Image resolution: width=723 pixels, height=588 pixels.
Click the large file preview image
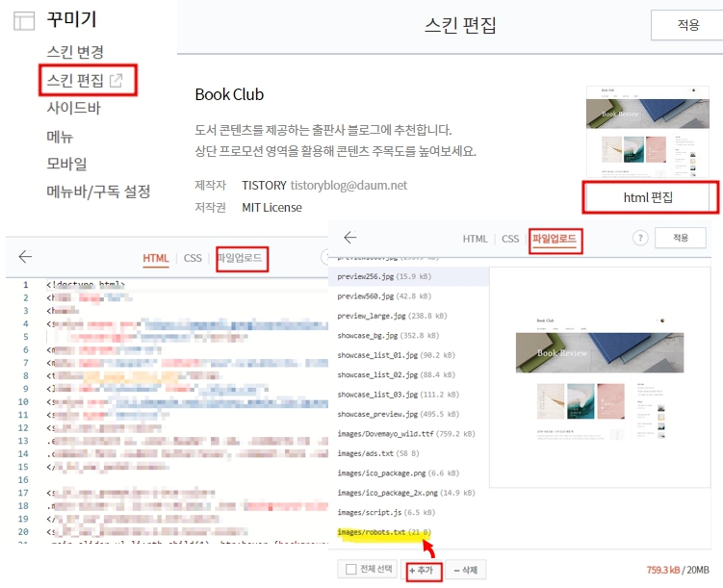600,377
